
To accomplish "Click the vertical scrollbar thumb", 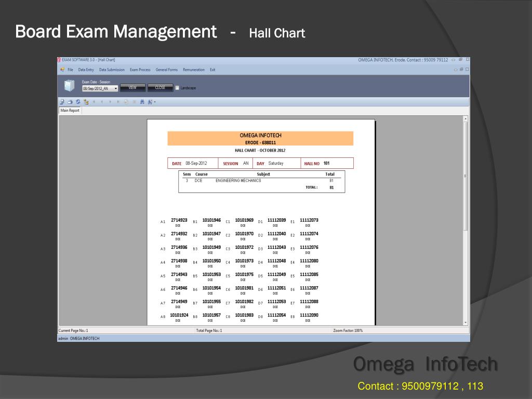I will (465, 176).
